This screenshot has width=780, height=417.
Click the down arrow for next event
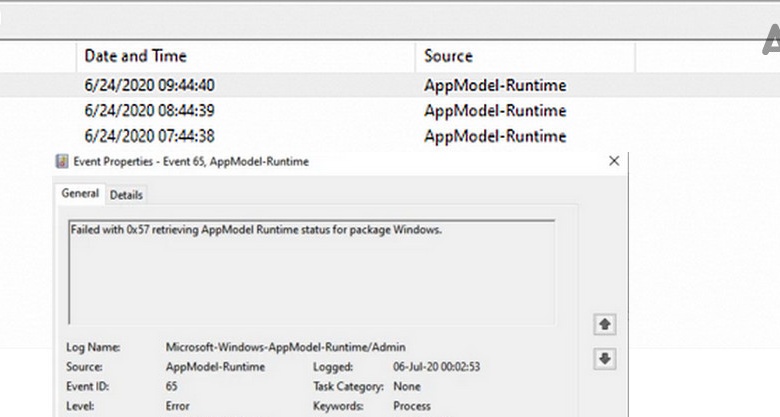605,358
